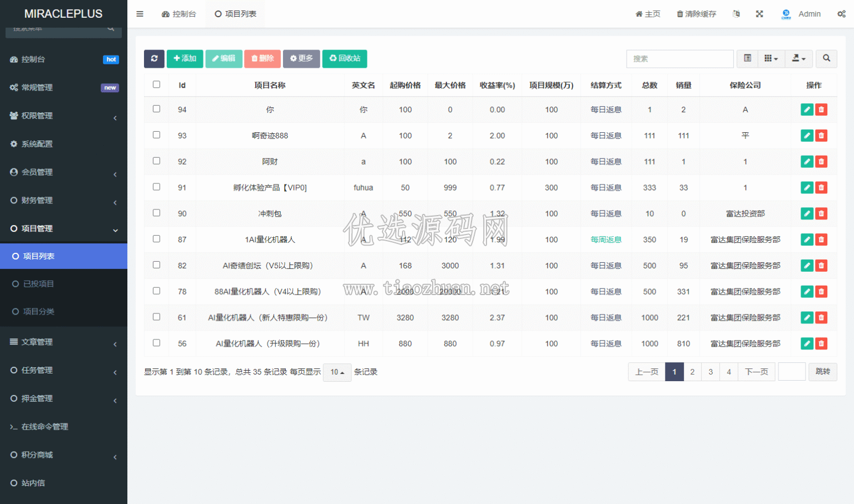854x504 pixels.
Task: Edit row 87 1AI量化机器人 via pencil icon
Action: click(807, 239)
